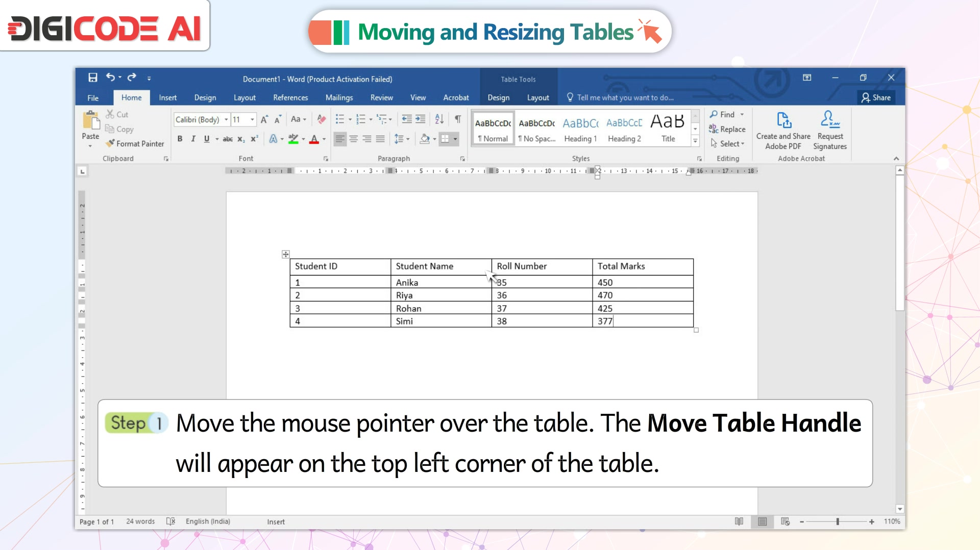Click the red Font Color A button
This screenshot has width=980, height=550.
pyautogui.click(x=314, y=139)
